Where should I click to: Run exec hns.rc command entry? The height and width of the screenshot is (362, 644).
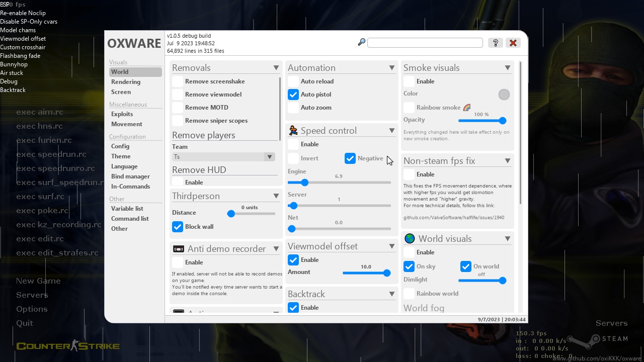pyautogui.click(x=39, y=126)
